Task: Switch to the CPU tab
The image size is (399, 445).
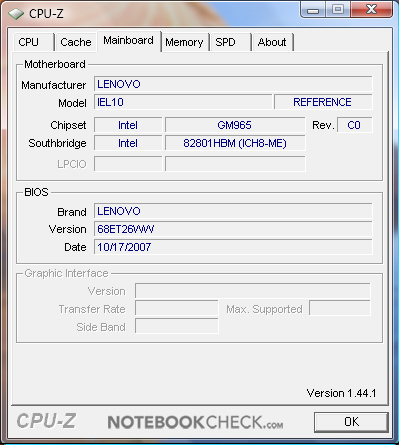Action: tap(33, 42)
